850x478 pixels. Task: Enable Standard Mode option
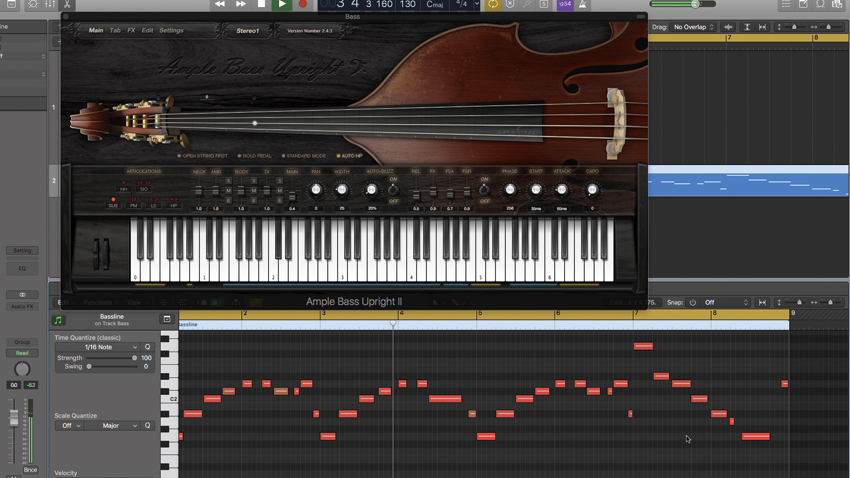[304, 156]
